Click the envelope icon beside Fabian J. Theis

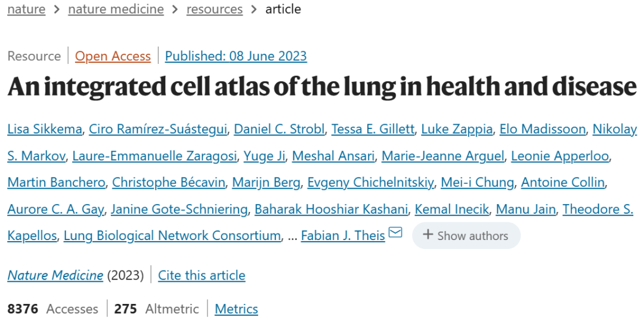click(x=395, y=233)
